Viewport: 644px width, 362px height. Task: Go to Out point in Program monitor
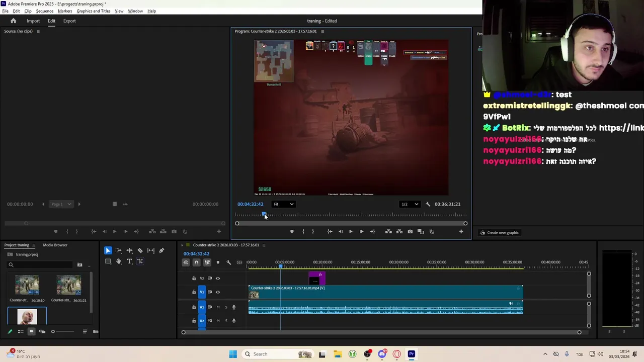click(x=372, y=232)
